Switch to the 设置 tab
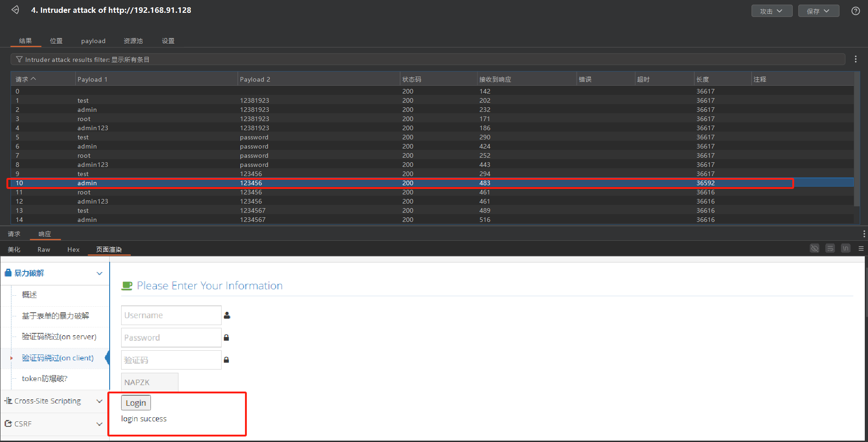The height and width of the screenshot is (442, 868). tap(168, 41)
